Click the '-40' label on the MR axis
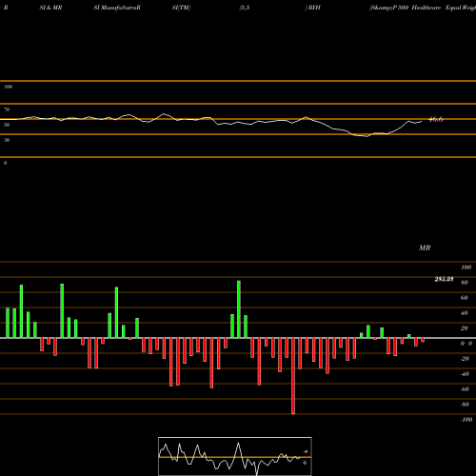The width and height of the screenshot is (476, 476). (465, 374)
